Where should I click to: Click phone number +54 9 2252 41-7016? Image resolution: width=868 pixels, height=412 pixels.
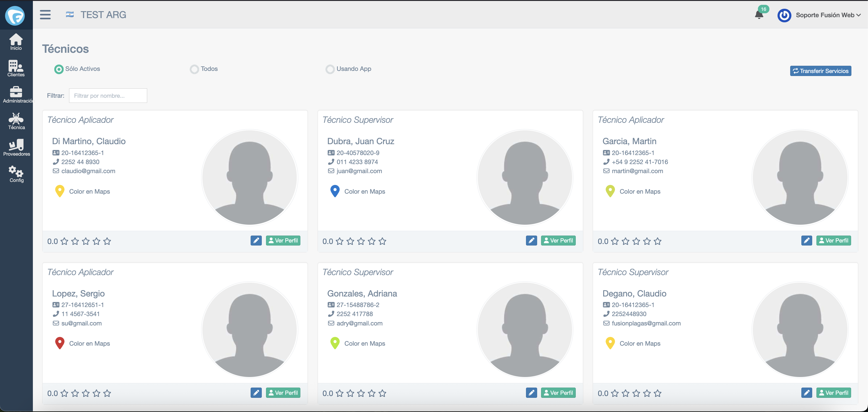click(x=640, y=162)
